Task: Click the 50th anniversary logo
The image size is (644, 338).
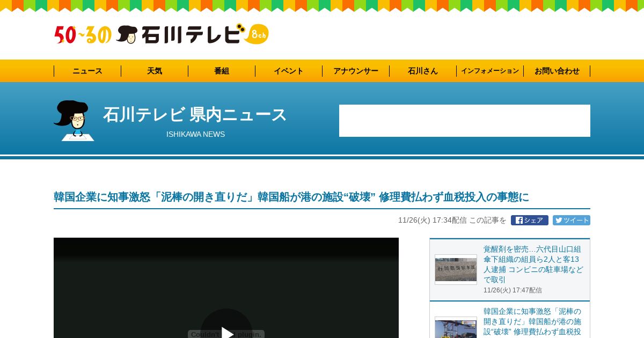Action: pos(83,35)
